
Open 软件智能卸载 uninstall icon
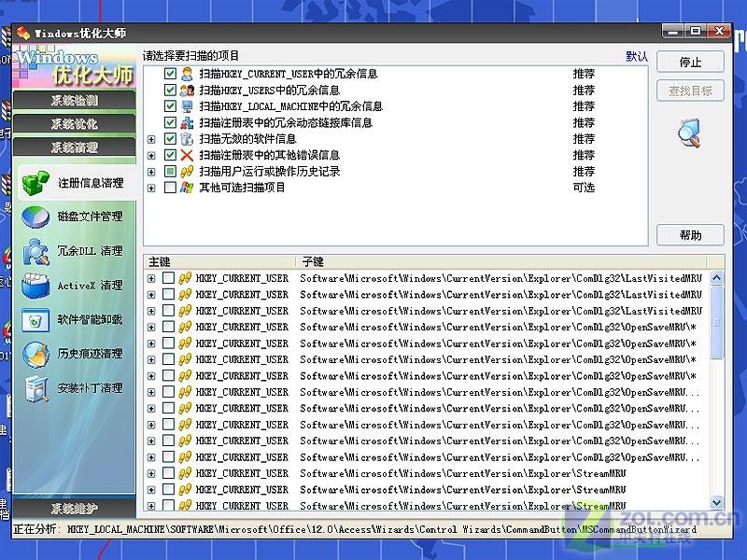click(35, 320)
